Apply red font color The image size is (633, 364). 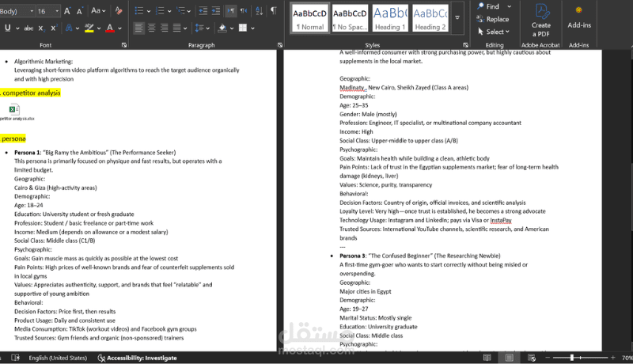click(x=109, y=28)
